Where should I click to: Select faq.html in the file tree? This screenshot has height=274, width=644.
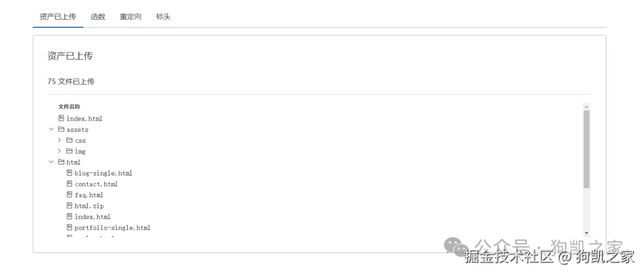89,195
